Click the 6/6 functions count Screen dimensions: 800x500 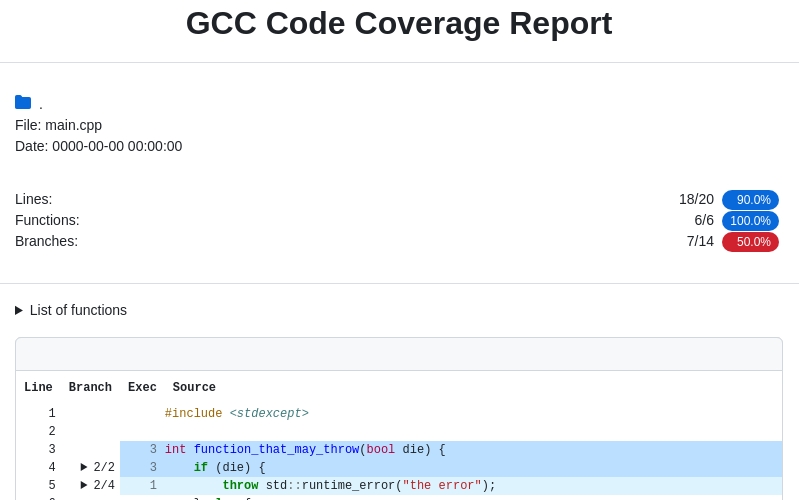tap(704, 220)
